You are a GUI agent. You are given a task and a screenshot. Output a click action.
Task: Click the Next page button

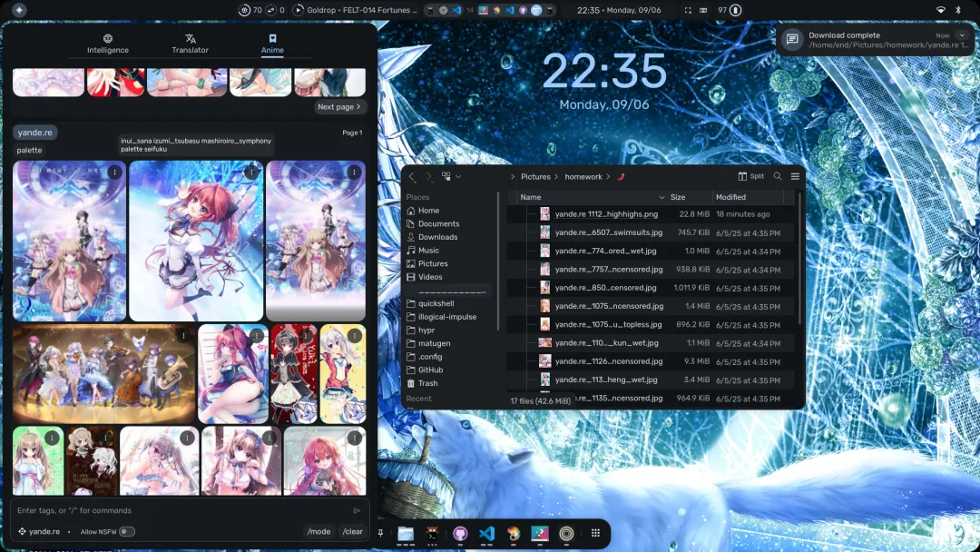tap(340, 107)
